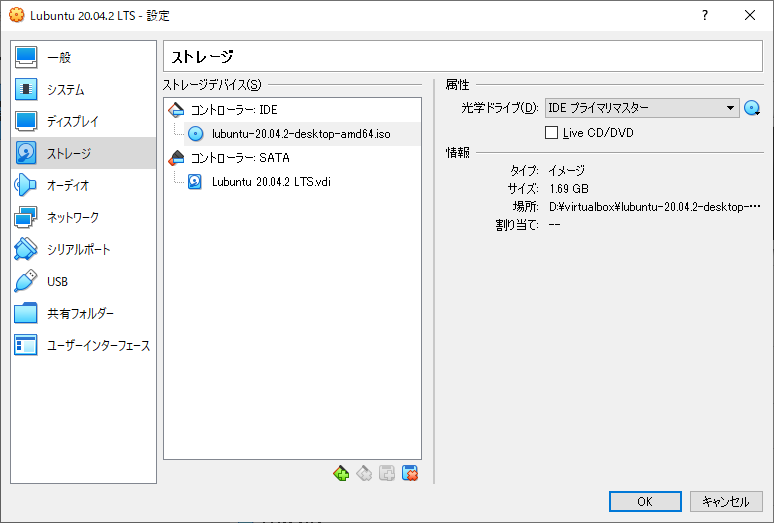
Task: Click the System chip icon in sidebar
Action: coord(26,89)
